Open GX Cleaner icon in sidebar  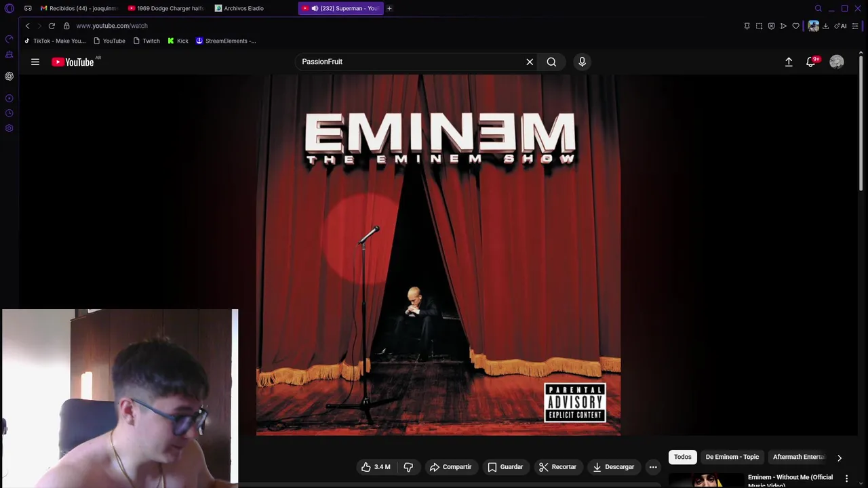(x=9, y=54)
